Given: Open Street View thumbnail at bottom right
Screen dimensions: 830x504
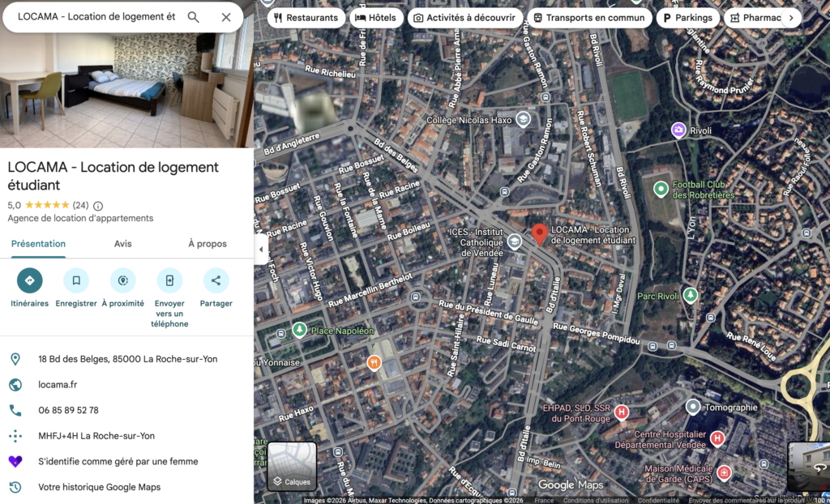Looking at the screenshot, I should pyautogui.click(x=809, y=467).
